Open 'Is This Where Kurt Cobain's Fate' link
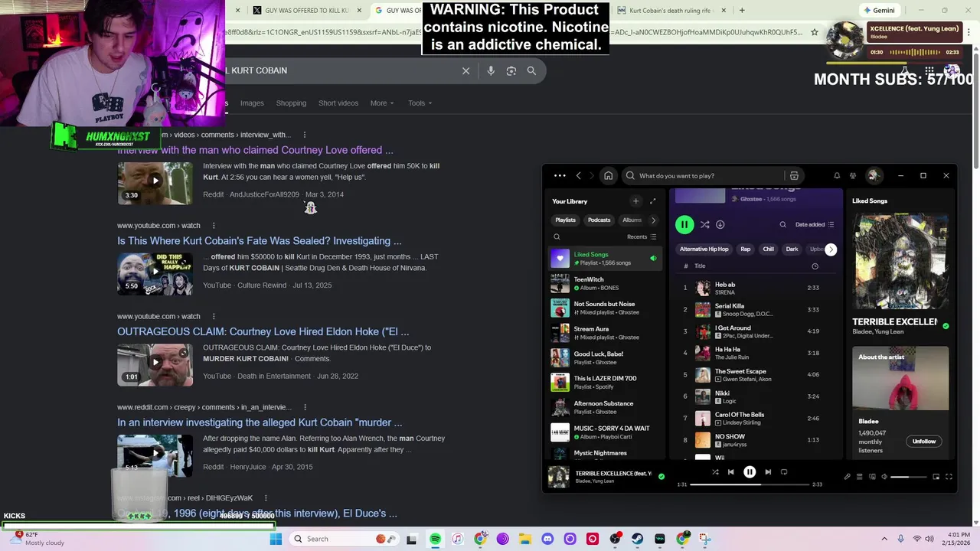 coord(259,240)
